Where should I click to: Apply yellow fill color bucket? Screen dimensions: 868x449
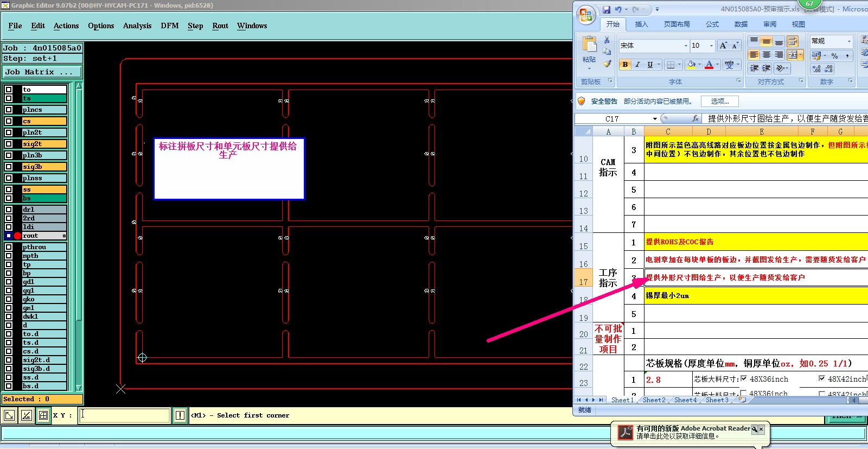691,65
